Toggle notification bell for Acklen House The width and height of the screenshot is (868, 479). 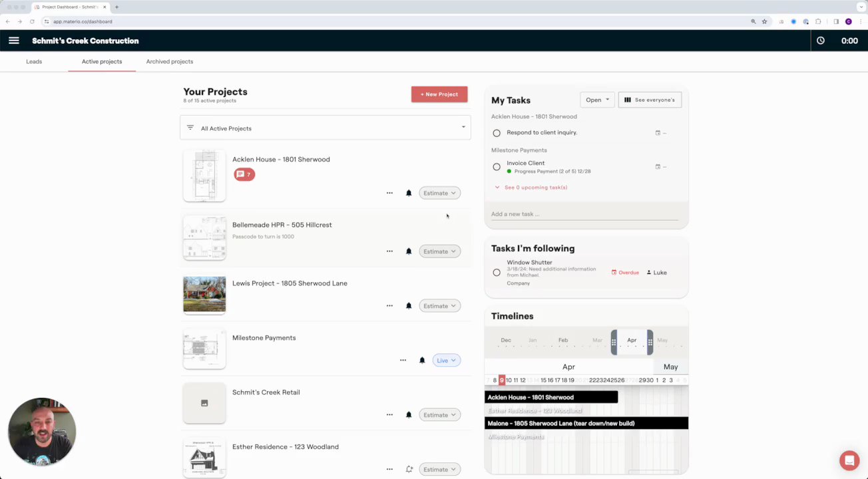(409, 193)
